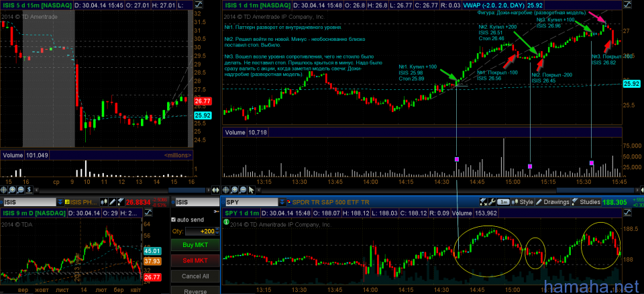Click the green info icon on the SPY chart
The width and height of the screenshot is (644, 294).
pos(226,222)
